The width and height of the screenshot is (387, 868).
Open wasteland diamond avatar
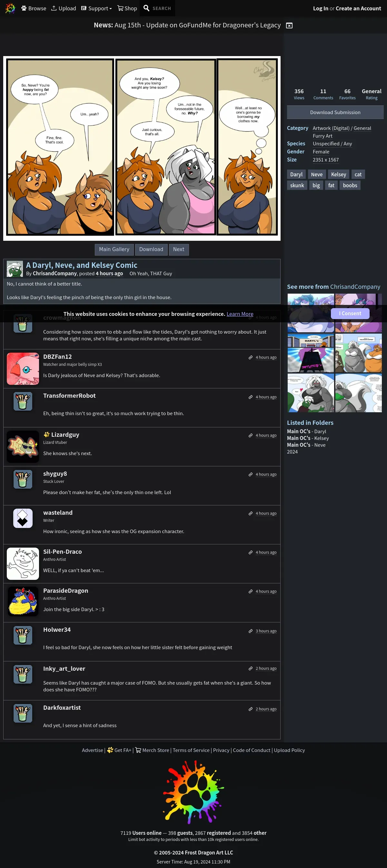[x=23, y=518]
